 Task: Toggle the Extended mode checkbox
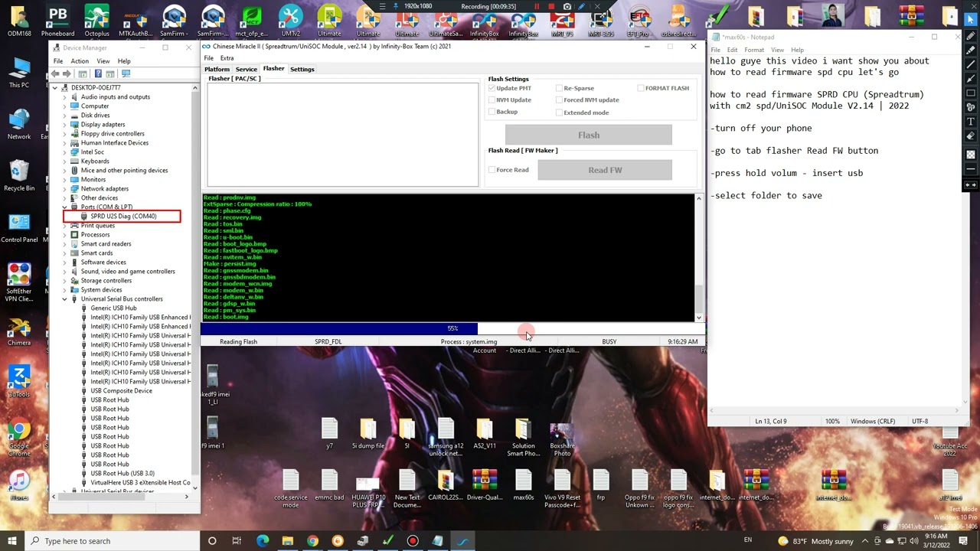pyautogui.click(x=559, y=112)
